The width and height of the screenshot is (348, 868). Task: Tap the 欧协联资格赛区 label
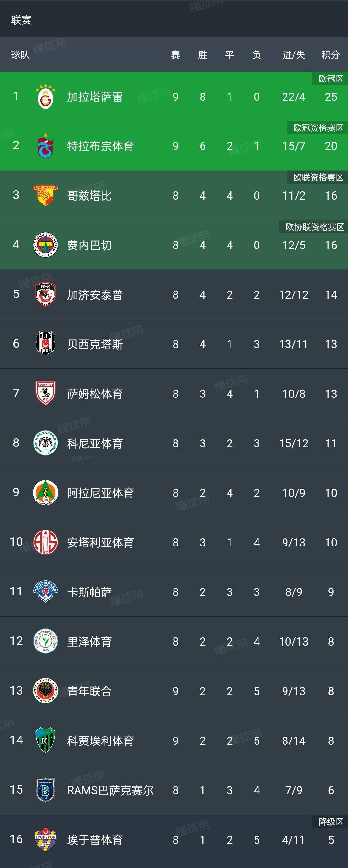tap(314, 227)
